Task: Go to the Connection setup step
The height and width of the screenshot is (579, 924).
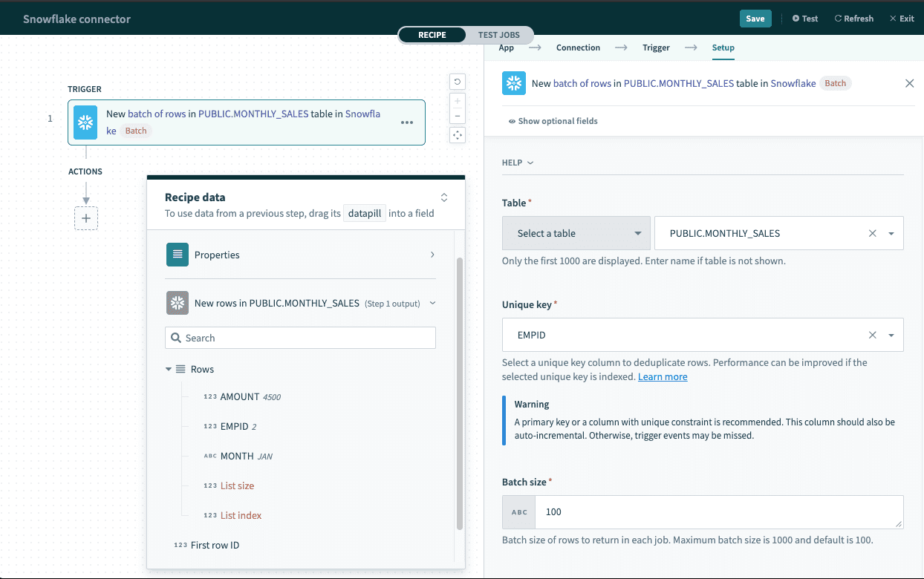Action: 578,48
